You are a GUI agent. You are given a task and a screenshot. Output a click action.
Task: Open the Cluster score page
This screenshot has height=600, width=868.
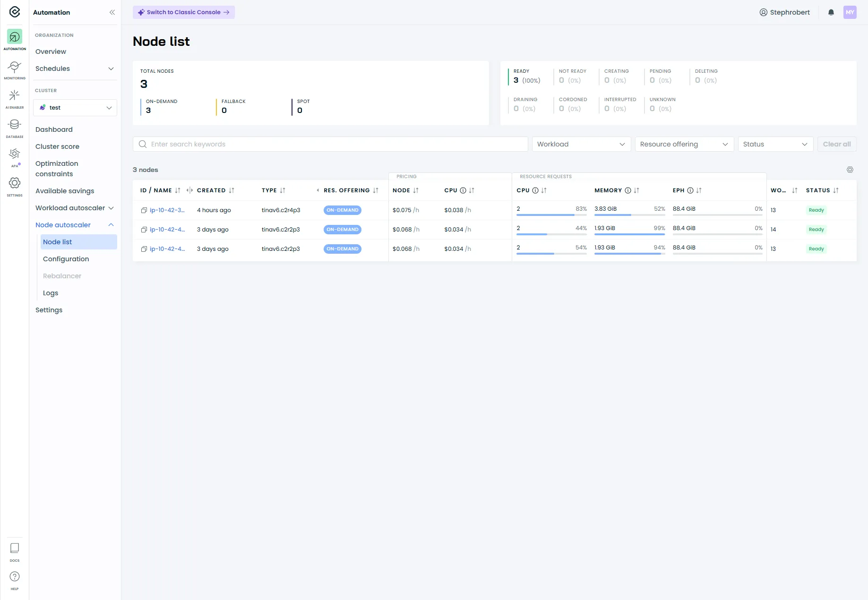pyautogui.click(x=57, y=146)
